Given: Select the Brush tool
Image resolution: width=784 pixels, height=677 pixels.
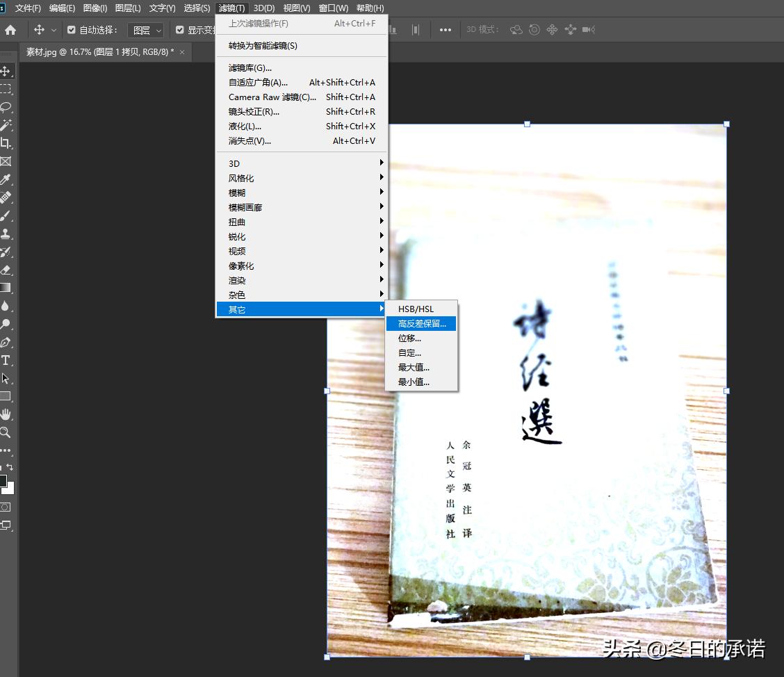Looking at the screenshot, I should coord(6,215).
